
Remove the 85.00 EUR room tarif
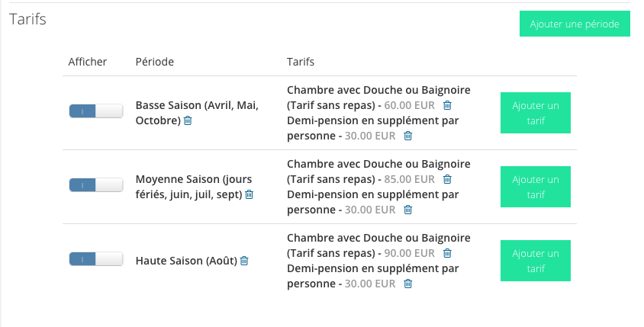point(448,179)
